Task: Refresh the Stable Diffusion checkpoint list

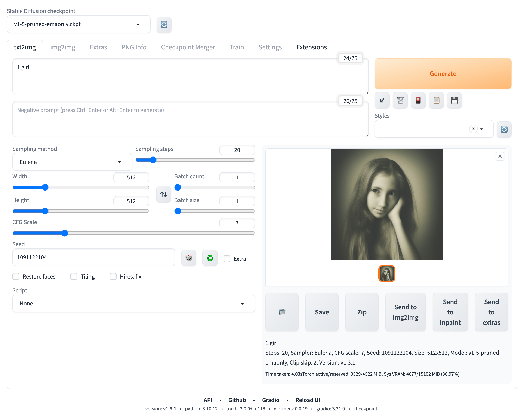Action: click(x=164, y=25)
